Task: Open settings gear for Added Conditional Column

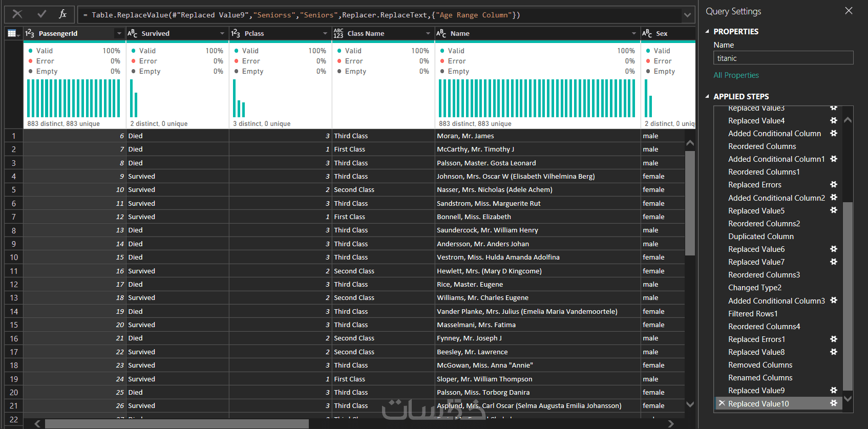Action: [834, 133]
